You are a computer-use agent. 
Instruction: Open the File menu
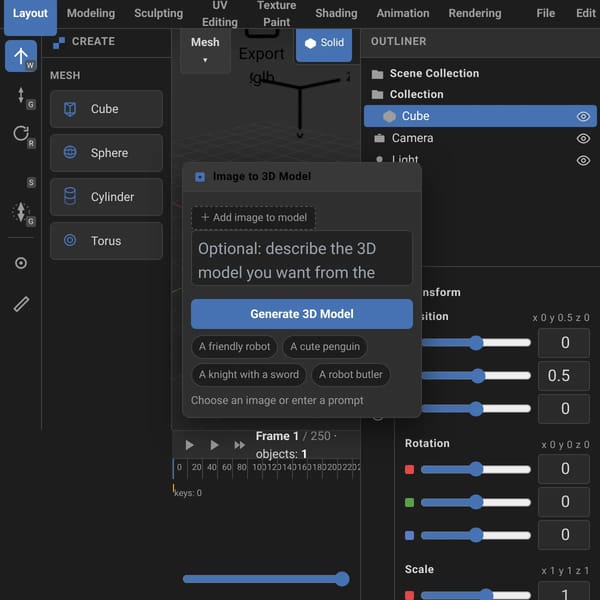[545, 13]
